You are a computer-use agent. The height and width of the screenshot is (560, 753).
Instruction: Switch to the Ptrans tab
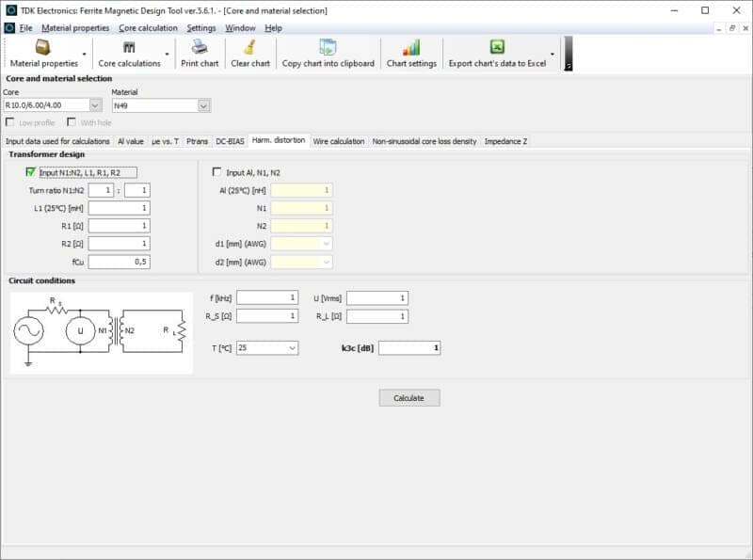click(x=197, y=141)
